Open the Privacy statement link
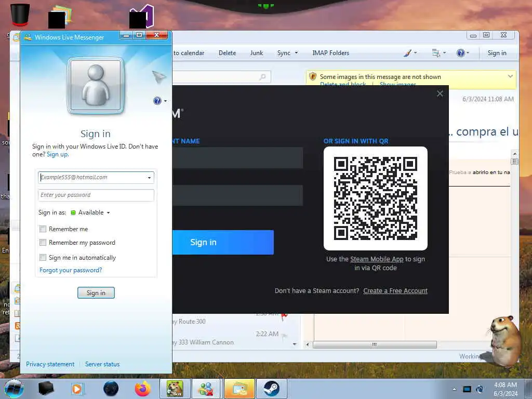 (x=50, y=364)
